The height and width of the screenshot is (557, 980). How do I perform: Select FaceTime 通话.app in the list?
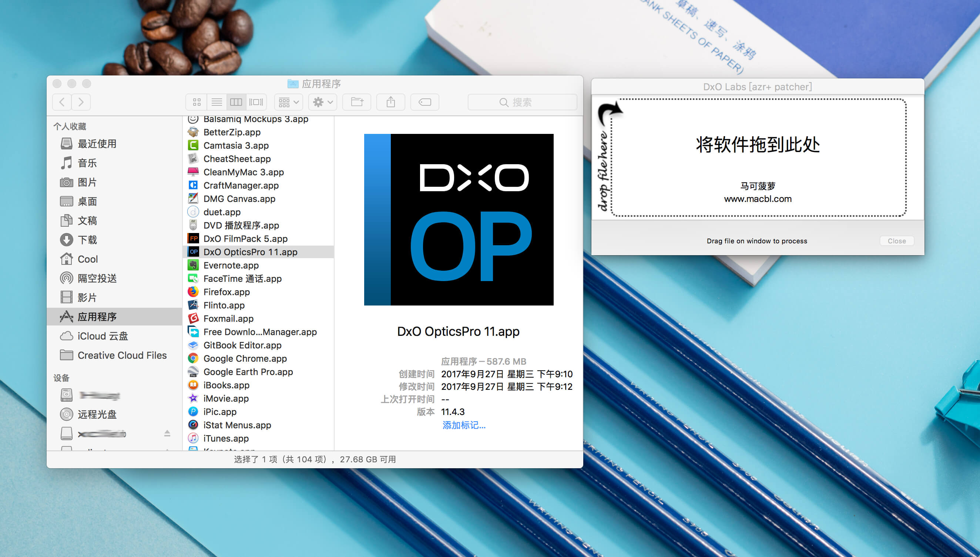(x=259, y=278)
